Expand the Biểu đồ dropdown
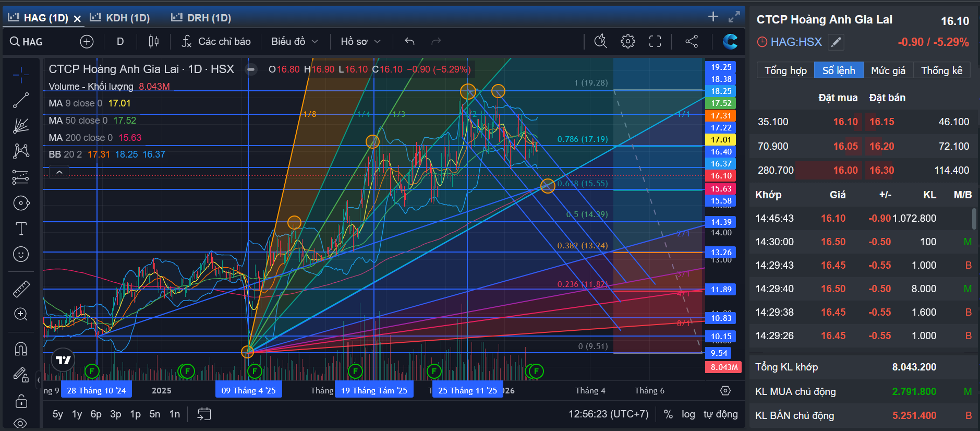Image resolution: width=980 pixels, height=431 pixels. click(295, 41)
